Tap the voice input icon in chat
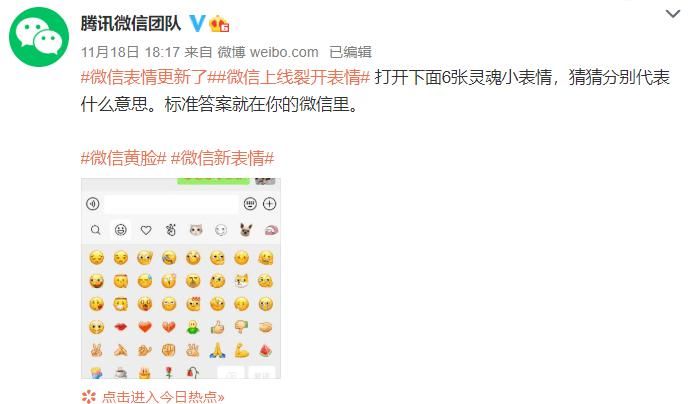 93,204
